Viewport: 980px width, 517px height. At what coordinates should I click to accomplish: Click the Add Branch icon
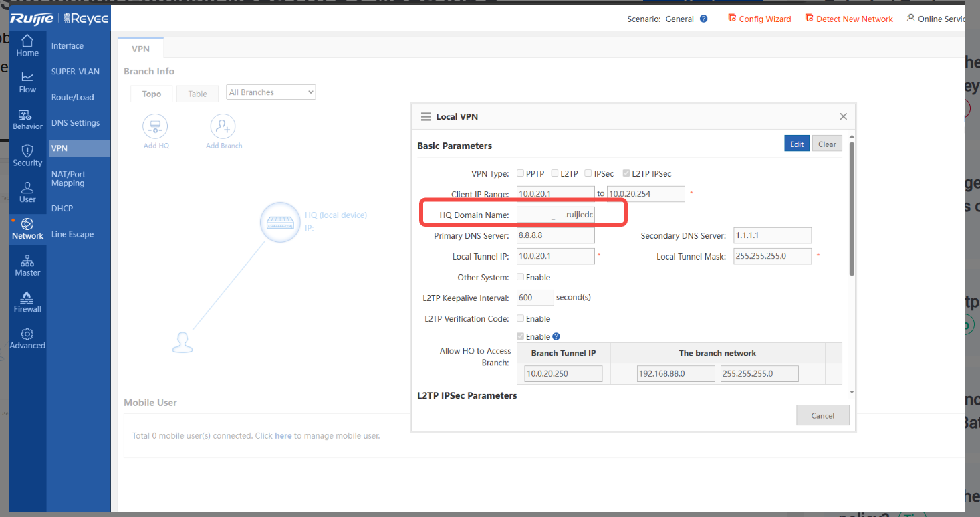pyautogui.click(x=223, y=126)
